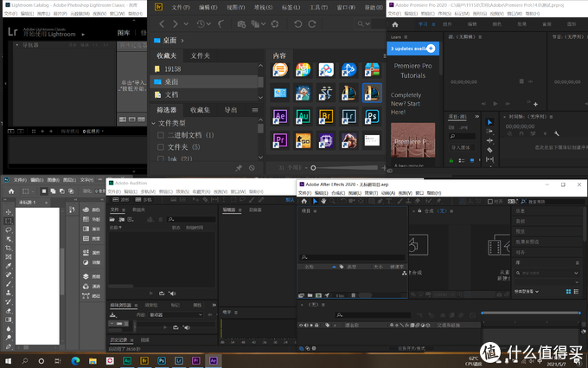Select the Hand tool in After Effects
The width and height of the screenshot is (588, 368).
pyautogui.click(x=323, y=201)
